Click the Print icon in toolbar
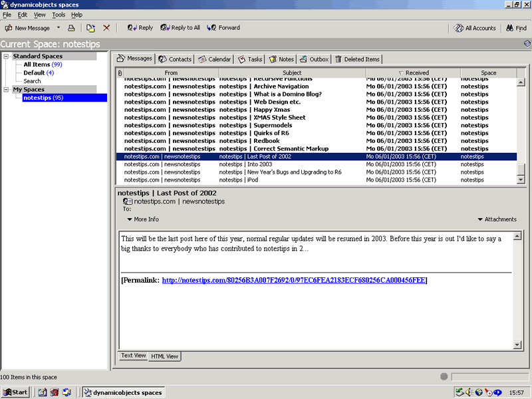This screenshot has width=532, height=399. click(x=71, y=28)
